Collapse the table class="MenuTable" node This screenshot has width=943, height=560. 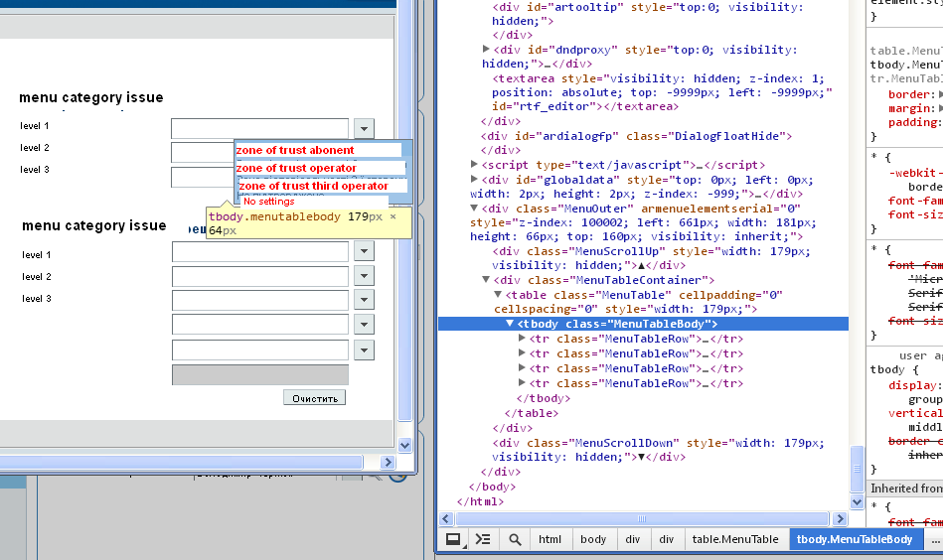tap(498, 295)
